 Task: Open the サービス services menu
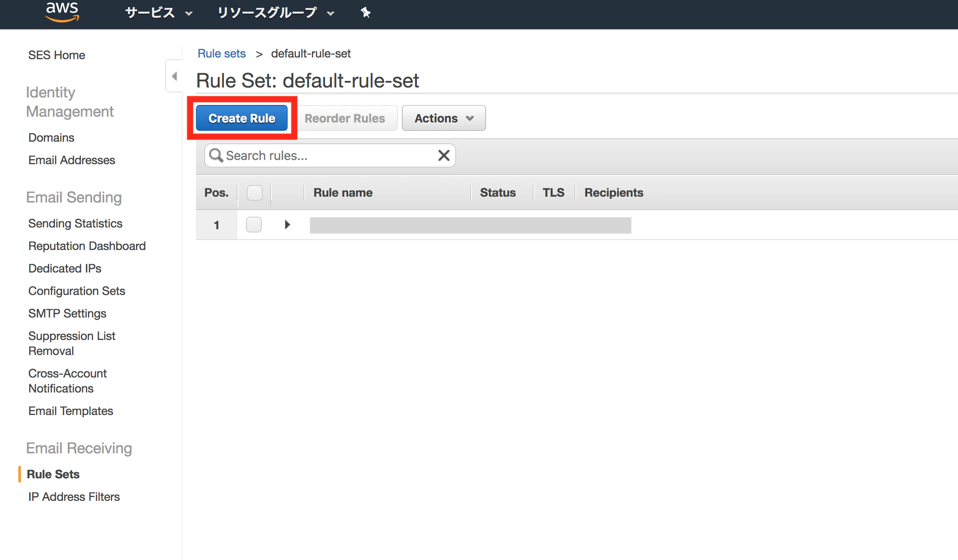pyautogui.click(x=159, y=13)
